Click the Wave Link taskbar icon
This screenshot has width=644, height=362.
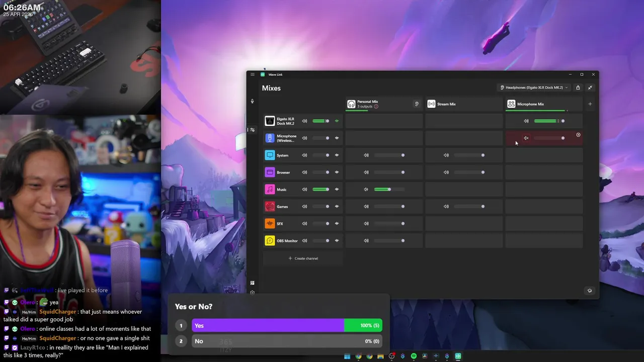(458, 356)
